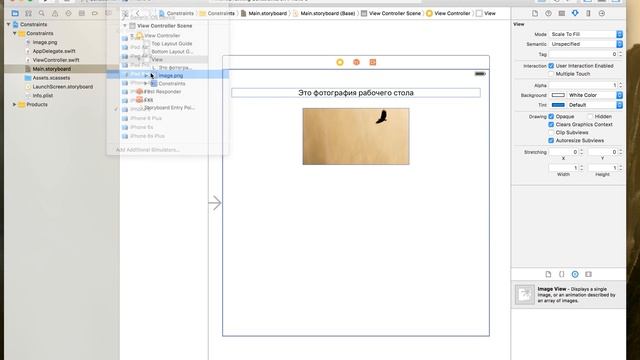Open the Debug navigator icon
This screenshot has height=360, width=640.
[x=82, y=13]
